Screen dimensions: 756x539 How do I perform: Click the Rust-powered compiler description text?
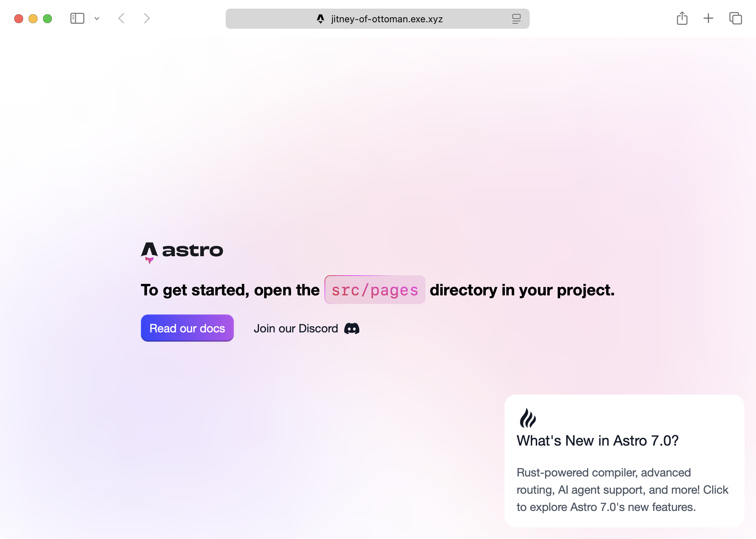click(x=623, y=490)
